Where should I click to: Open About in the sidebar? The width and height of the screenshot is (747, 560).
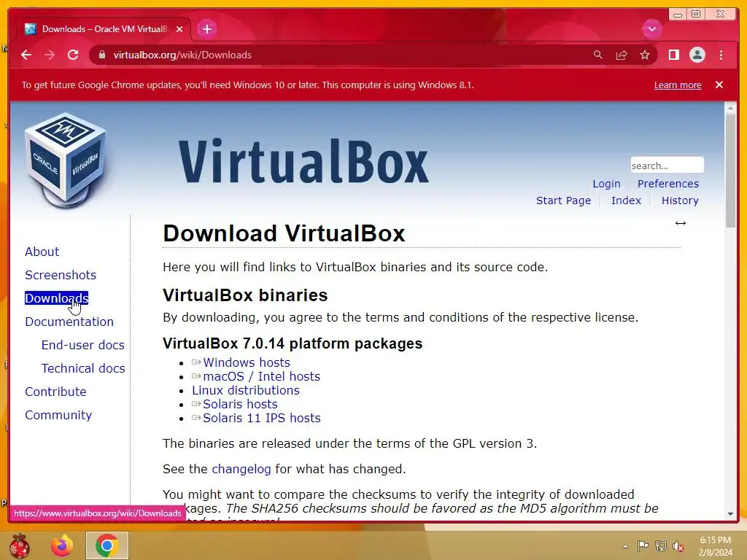click(42, 252)
